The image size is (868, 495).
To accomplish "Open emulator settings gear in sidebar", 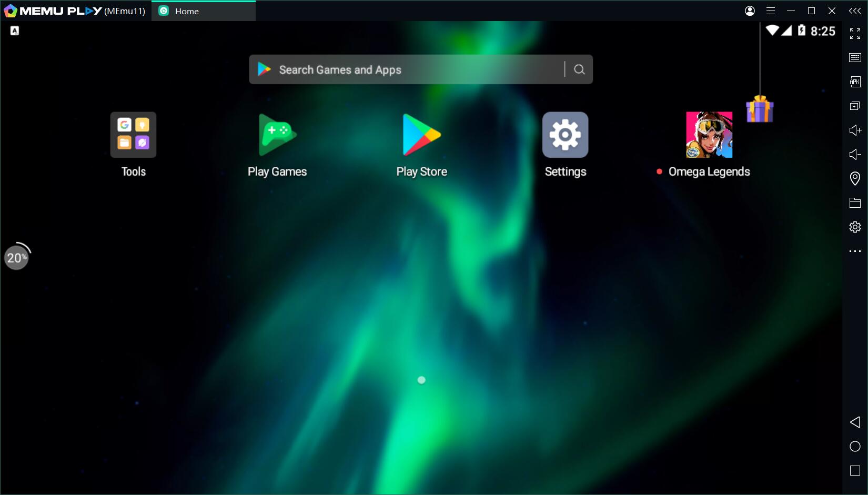I will [x=855, y=227].
